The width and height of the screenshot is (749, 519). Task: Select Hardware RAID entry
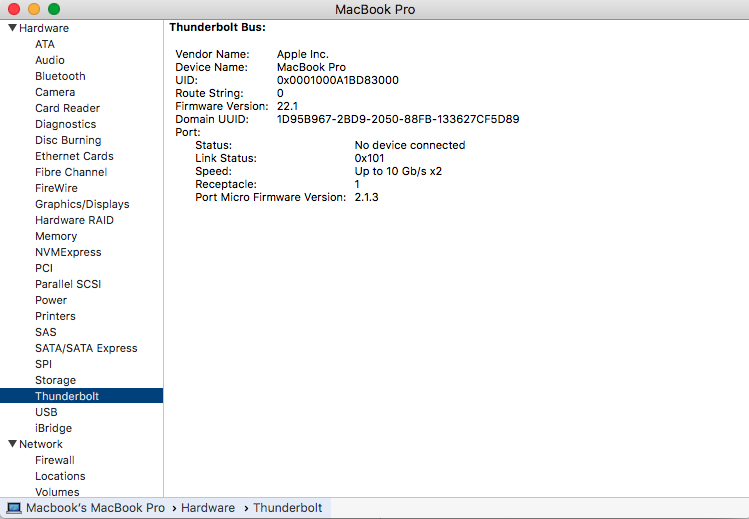pos(74,220)
